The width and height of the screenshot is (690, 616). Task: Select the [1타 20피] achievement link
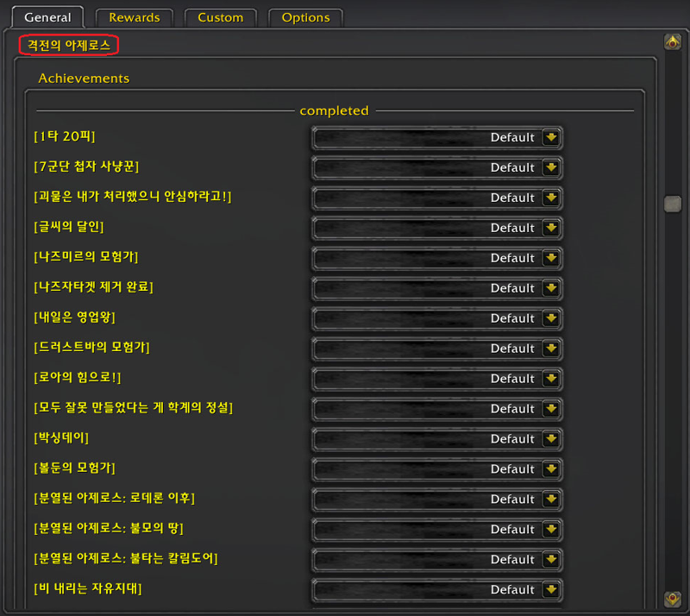(64, 136)
